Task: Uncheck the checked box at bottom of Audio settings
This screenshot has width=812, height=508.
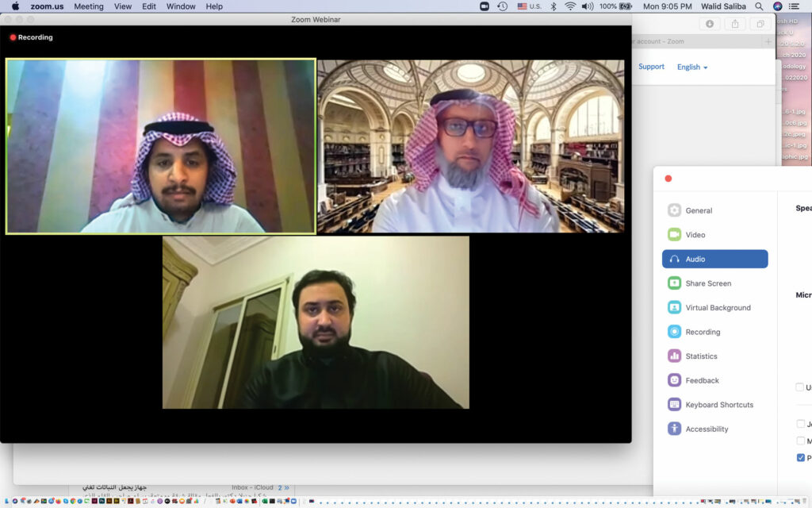Action: point(800,457)
